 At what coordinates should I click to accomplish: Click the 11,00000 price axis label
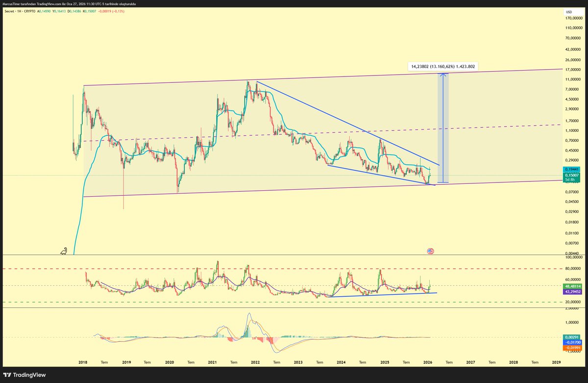(573, 79)
